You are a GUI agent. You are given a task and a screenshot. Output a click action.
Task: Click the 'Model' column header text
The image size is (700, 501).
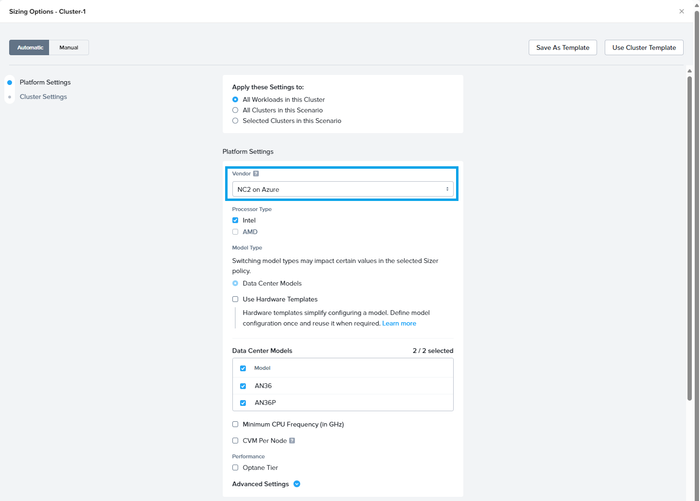tap(262, 368)
